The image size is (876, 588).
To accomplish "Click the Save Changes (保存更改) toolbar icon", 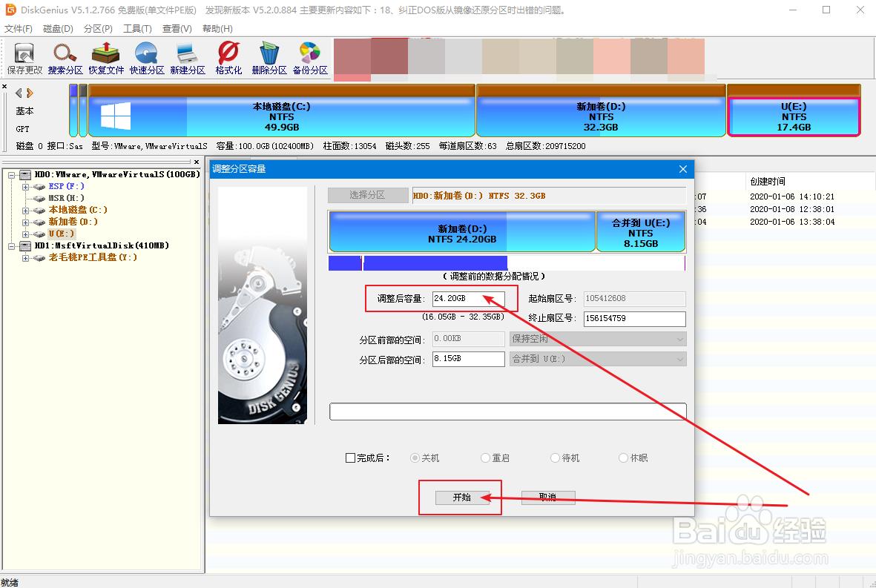I will pyautogui.click(x=24, y=58).
